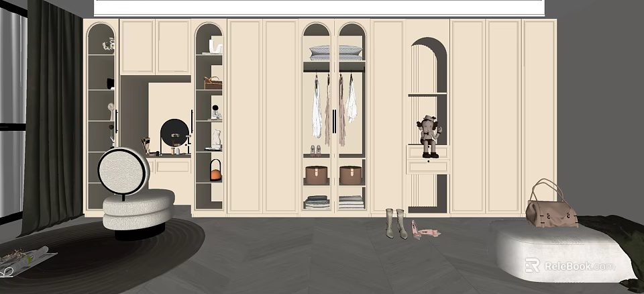Click the pair of beige boots on floor
The image size is (644, 294).
(396, 224)
